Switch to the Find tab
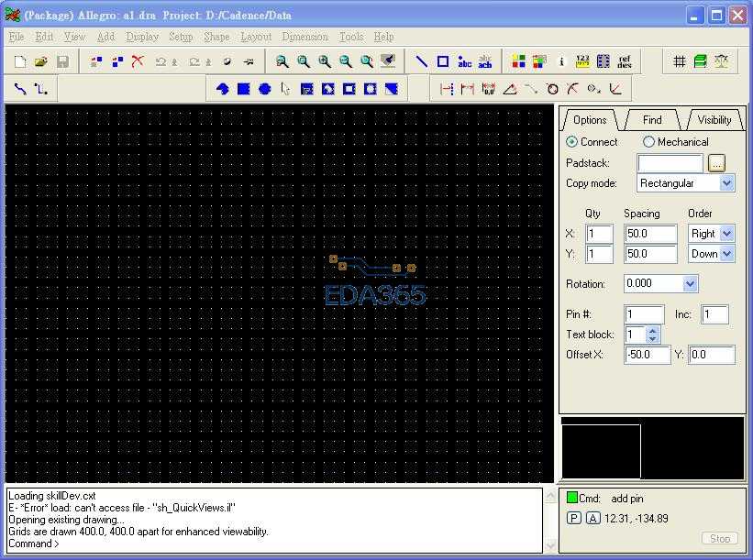 tap(652, 120)
